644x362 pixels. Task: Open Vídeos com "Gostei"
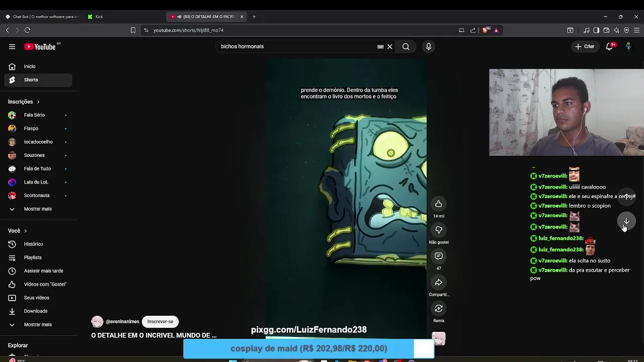pyautogui.click(x=38, y=285)
